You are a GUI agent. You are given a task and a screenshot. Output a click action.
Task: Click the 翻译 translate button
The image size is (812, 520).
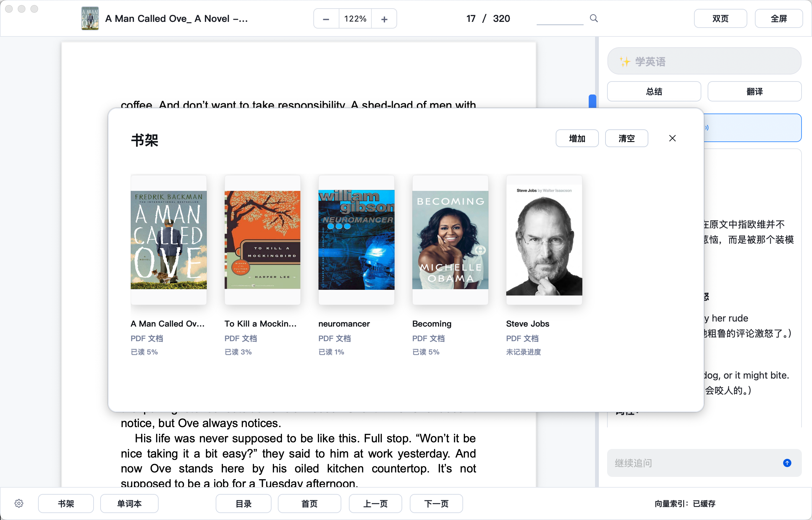pyautogui.click(x=754, y=92)
